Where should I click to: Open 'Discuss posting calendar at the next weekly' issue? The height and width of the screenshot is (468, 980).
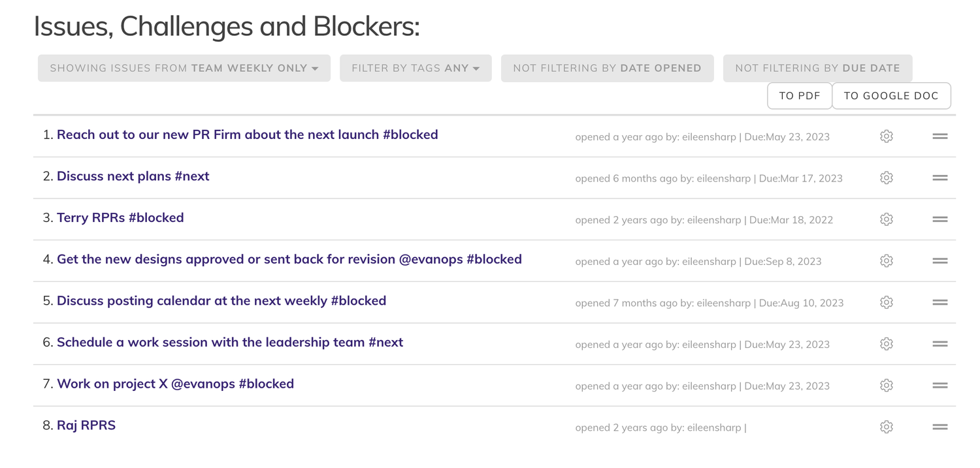click(x=221, y=301)
